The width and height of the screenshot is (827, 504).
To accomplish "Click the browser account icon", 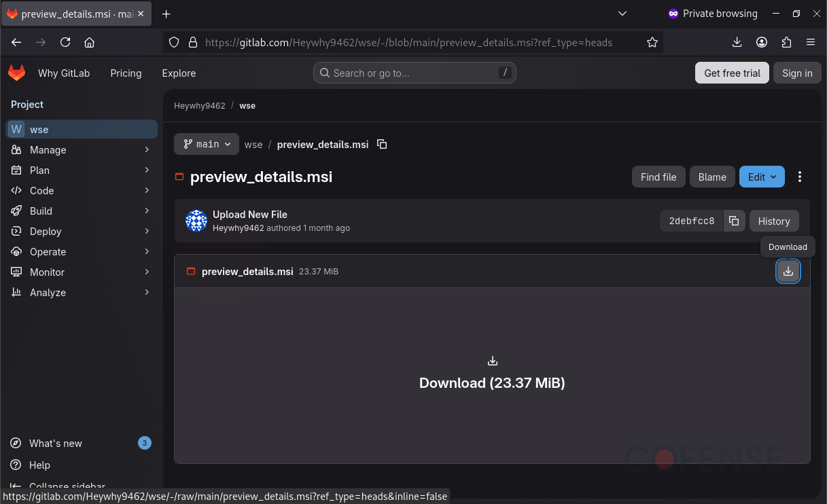I will click(762, 42).
